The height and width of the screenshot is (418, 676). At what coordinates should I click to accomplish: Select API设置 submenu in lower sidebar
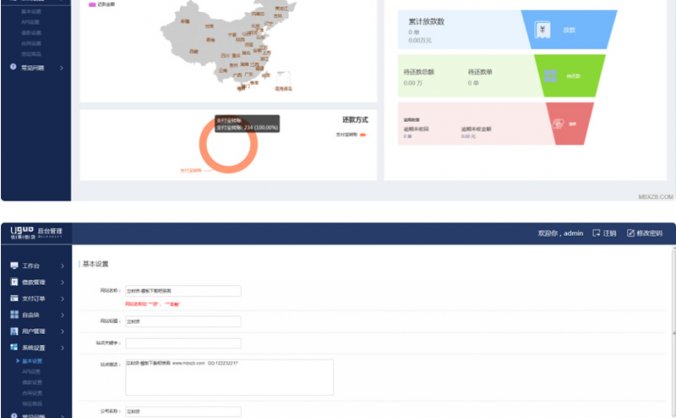31,371
